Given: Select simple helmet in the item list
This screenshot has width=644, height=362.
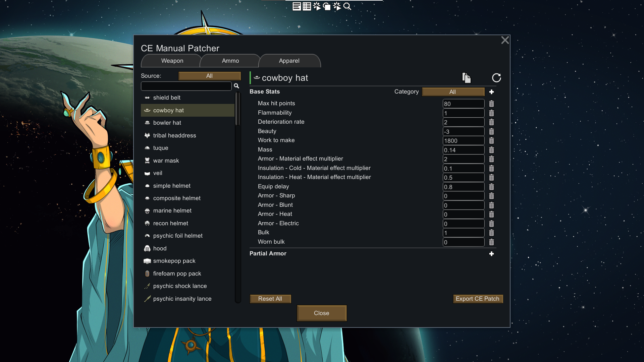Looking at the screenshot, I should [x=187, y=186].
